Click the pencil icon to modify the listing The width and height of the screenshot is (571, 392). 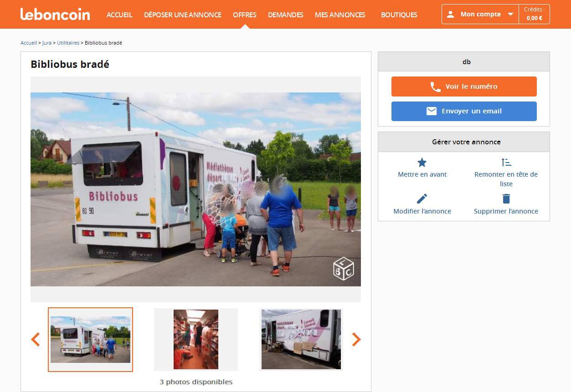click(x=422, y=199)
